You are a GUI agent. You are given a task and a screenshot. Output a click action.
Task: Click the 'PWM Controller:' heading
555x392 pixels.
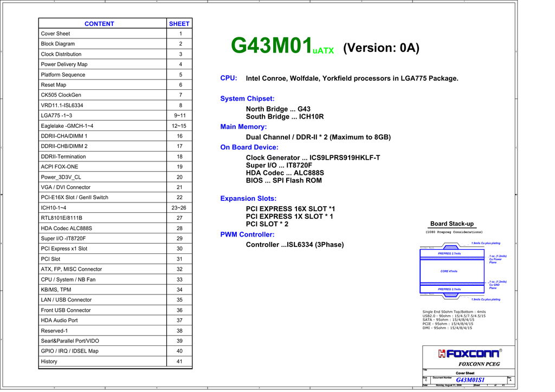tap(247, 234)
